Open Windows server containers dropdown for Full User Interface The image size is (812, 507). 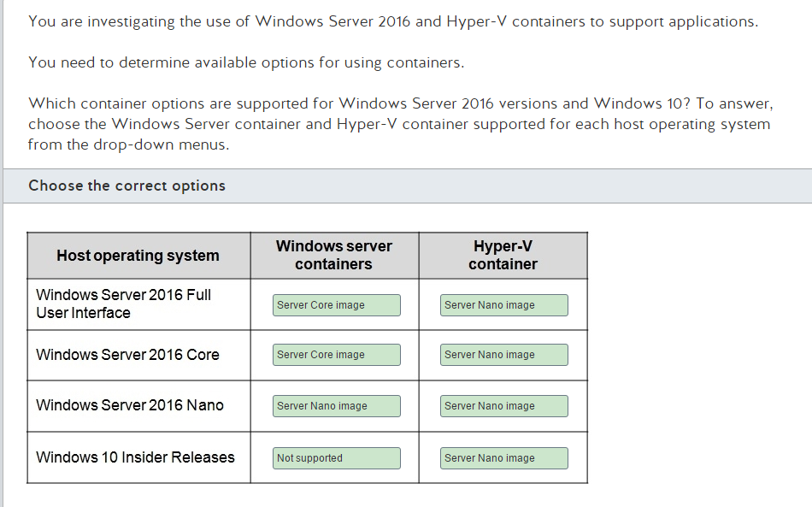click(x=337, y=305)
